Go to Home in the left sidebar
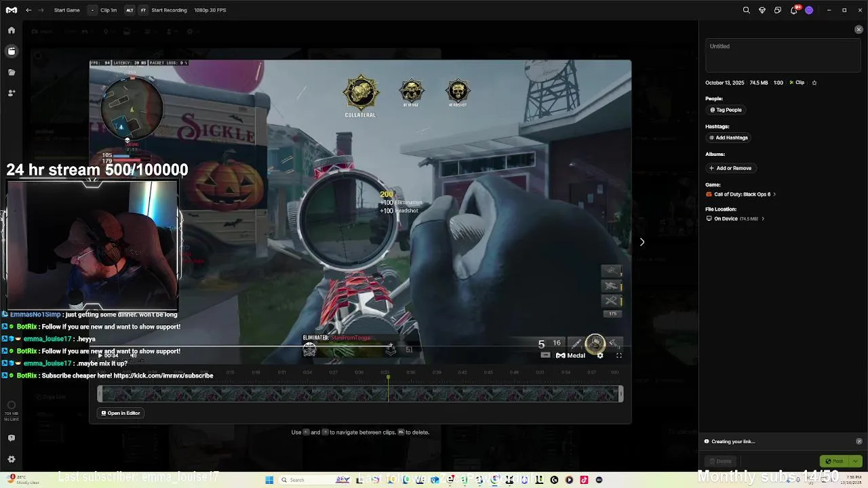Screen dimensions: 868x488 [x=12, y=30]
